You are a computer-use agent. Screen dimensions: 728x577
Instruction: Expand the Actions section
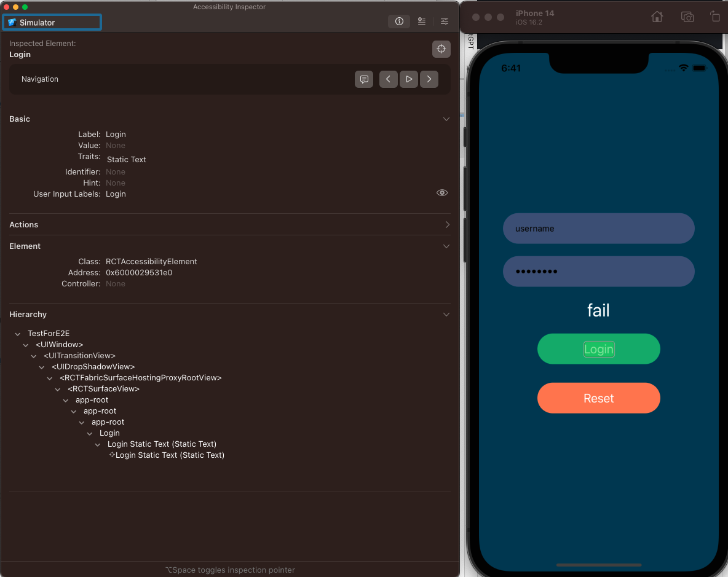[447, 224]
